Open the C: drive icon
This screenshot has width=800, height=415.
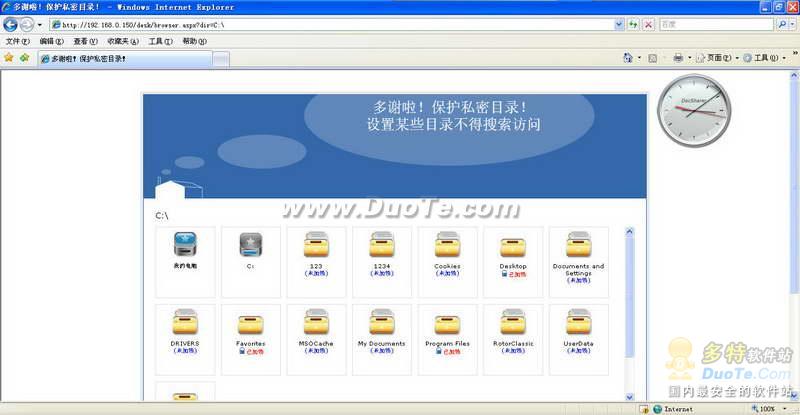[x=251, y=245]
